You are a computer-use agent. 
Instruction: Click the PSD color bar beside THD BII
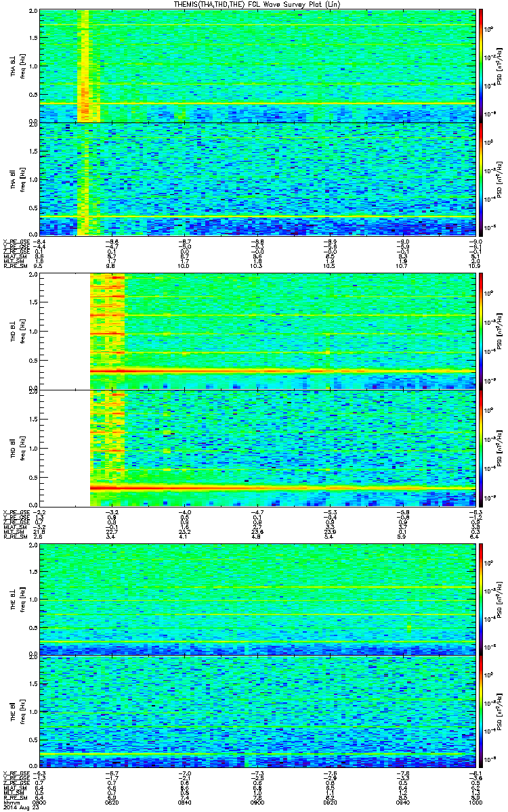[x=482, y=448]
